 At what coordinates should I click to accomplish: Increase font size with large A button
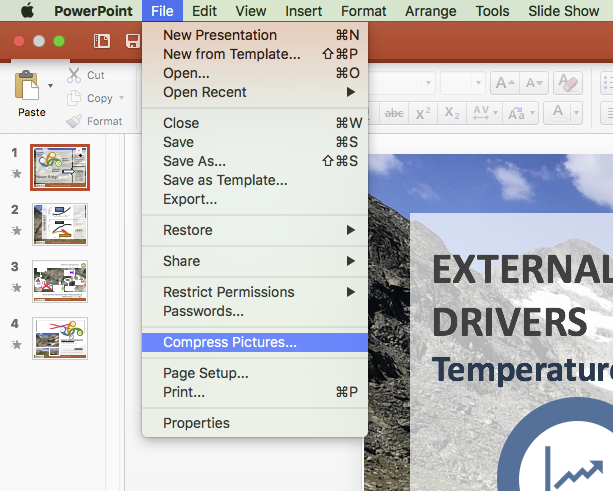505,83
